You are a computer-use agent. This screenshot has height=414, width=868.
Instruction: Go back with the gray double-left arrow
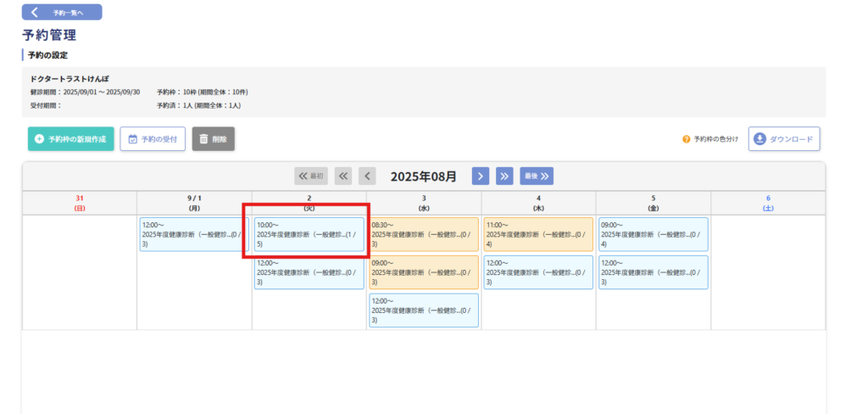pos(343,176)
